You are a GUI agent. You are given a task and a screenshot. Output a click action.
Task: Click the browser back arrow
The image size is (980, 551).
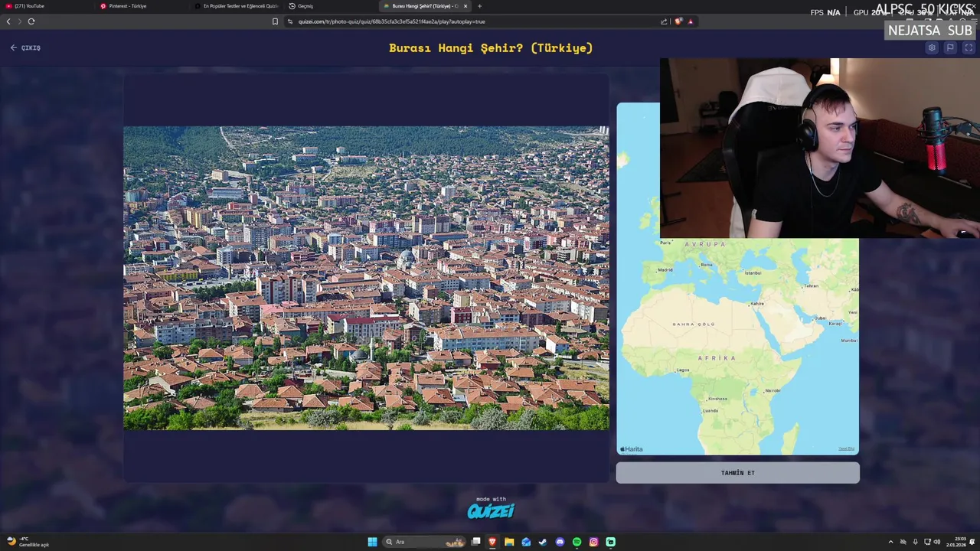[x=8, y=21]
